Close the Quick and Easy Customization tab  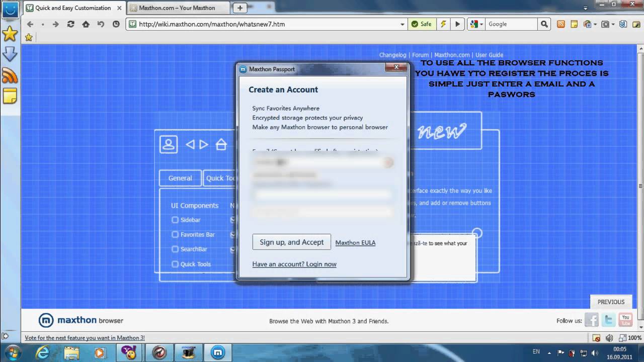coord(118,8)
